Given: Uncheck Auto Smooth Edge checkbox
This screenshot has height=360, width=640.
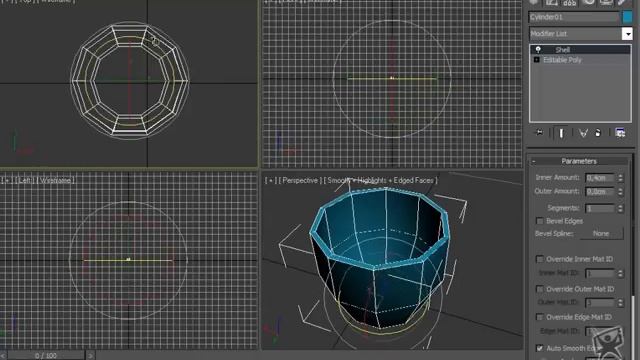Looking at the screenshot, I should 540,348.
